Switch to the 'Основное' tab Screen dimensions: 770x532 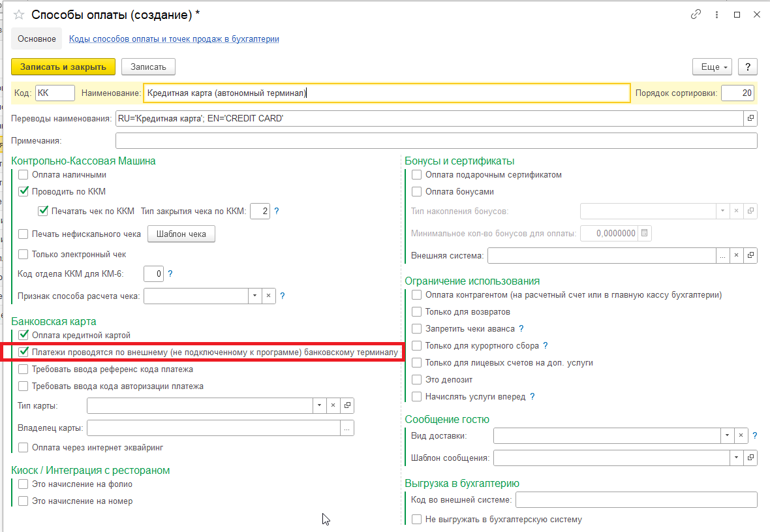[37, 39]
